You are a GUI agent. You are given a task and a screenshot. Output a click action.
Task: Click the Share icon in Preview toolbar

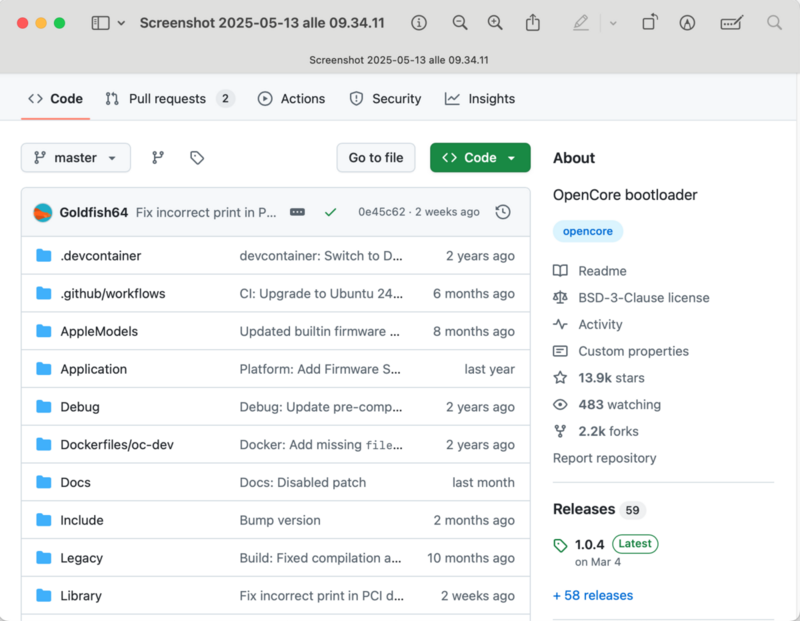click(x=533, y=22)
